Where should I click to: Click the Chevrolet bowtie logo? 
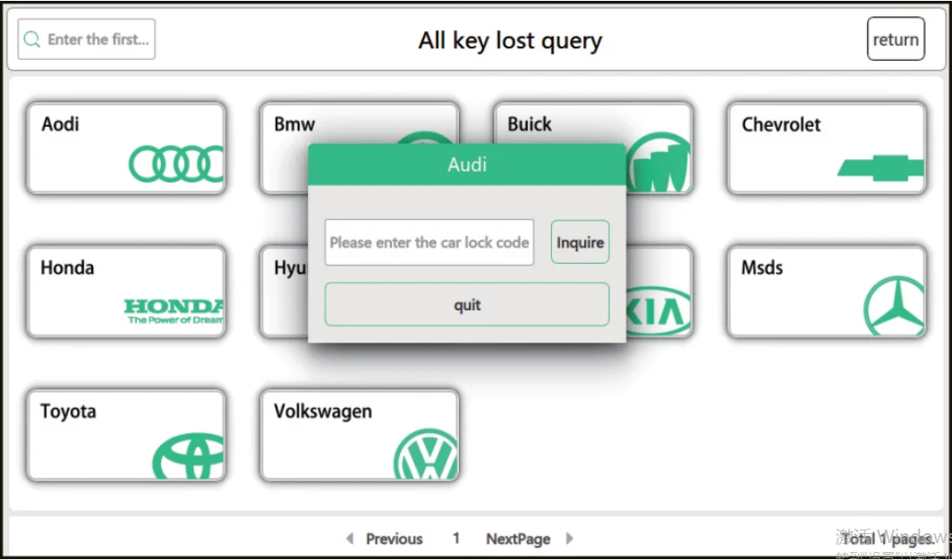point(881,168)
